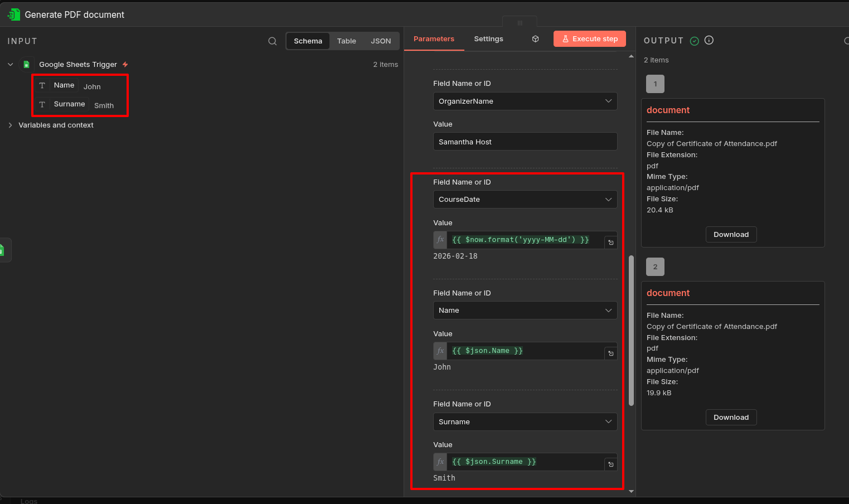Click the Google Sheets icon in the input tree
Image resolution: width=849 pixels, height=504 pixels.
pyautogui.click(x=27, y=64)
